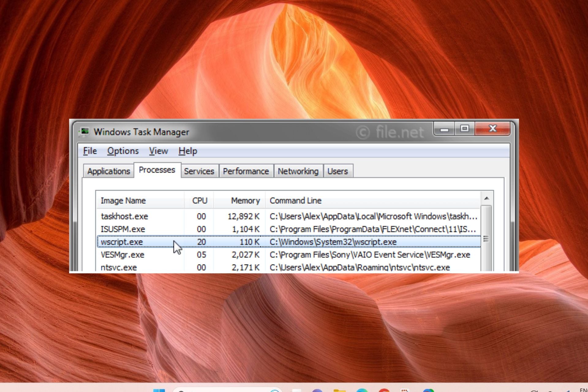This screenshot has height=392, width=588.
Task: Click the process list scrollbar thumb
Action: click(486, 238)
